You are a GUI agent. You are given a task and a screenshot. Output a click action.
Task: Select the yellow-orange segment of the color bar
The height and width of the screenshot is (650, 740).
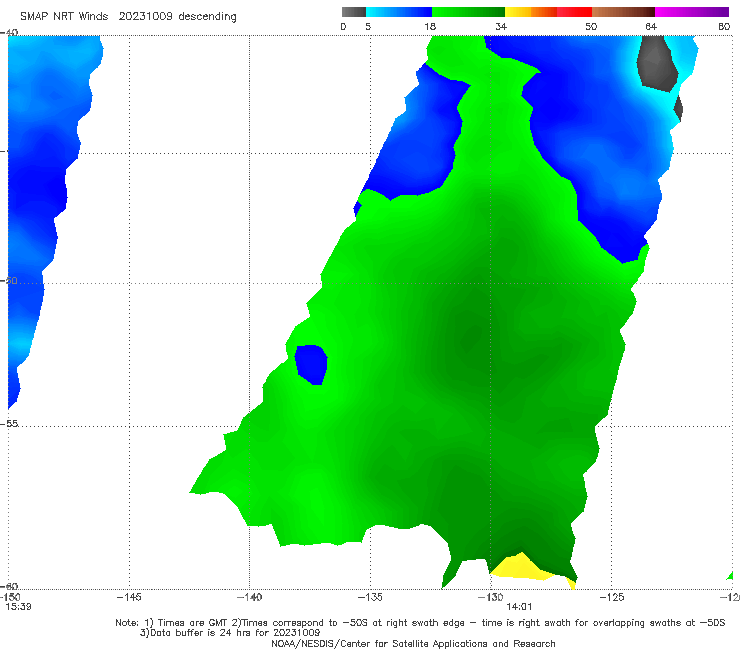[531, 12]
